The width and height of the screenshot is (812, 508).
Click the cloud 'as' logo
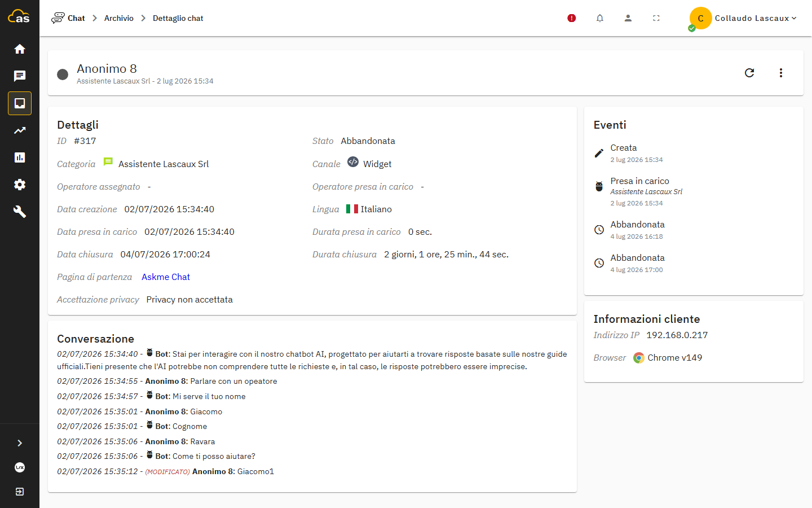point(19,16)
